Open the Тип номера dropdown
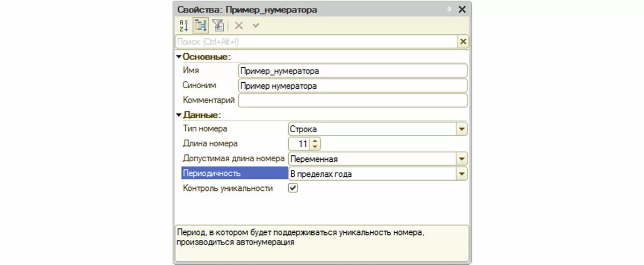Image resolution: width=644 pixels, height=265 pixels. pyautogui.click(x=462, y=129)
